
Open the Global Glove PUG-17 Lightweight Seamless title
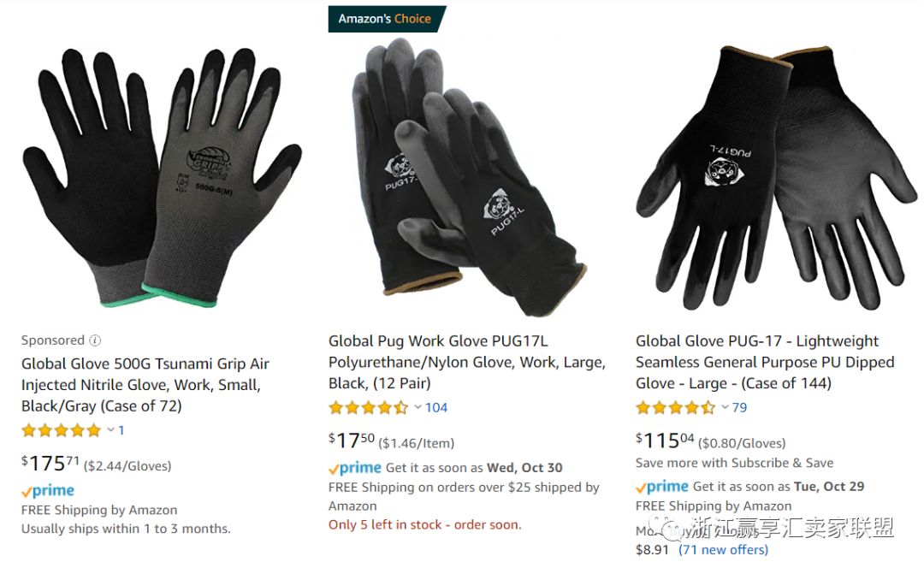(765, 362)
